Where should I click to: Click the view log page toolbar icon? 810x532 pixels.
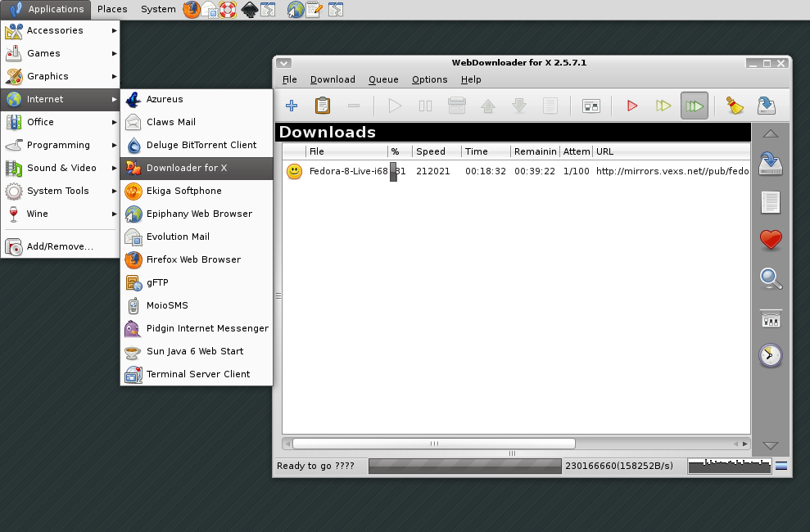click(x=550, y=106)
